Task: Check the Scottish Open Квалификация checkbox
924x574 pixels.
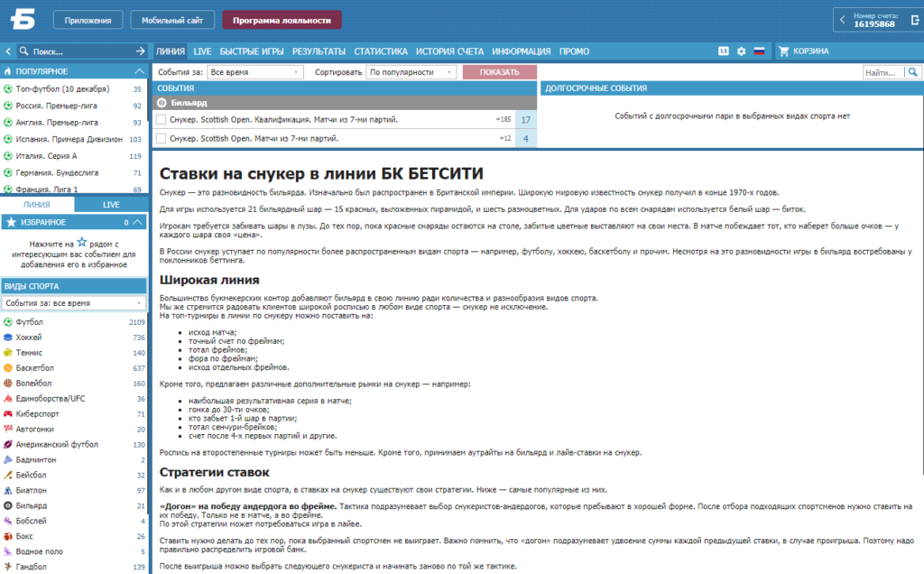Action: [161, 120]
